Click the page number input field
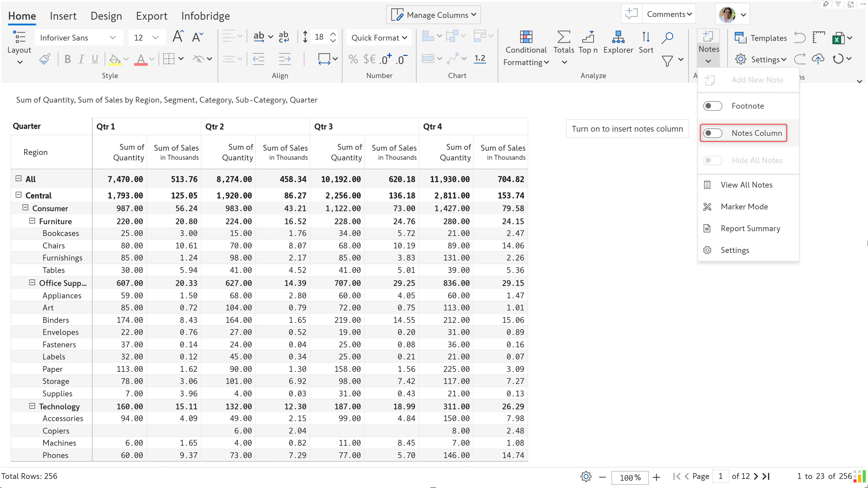868x488 pixels. click(x=720, y=476)
